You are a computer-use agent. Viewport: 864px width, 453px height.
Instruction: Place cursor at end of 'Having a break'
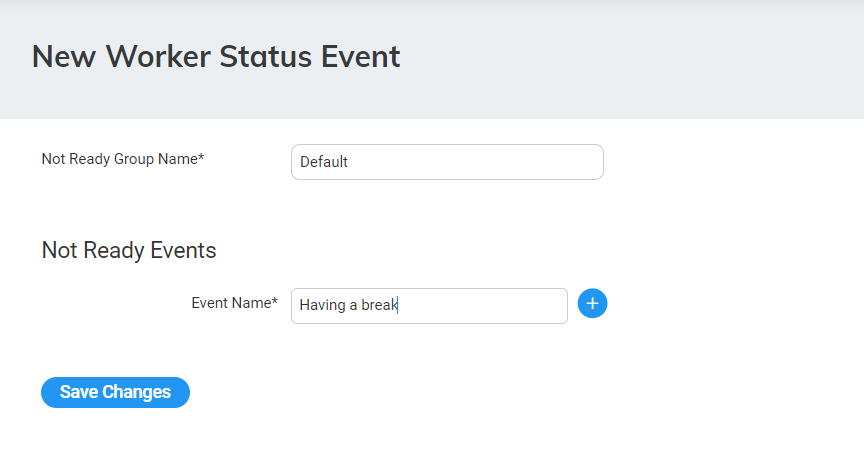pos(399,306)
